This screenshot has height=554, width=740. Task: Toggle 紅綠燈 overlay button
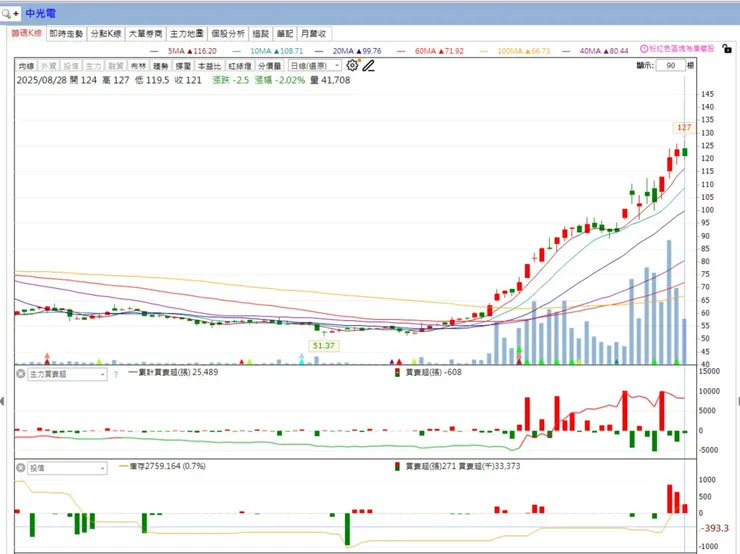point(240,66)
